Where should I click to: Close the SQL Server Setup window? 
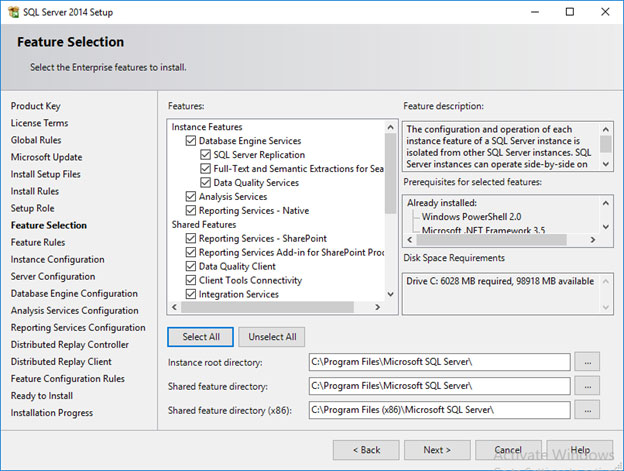point(605,12)
